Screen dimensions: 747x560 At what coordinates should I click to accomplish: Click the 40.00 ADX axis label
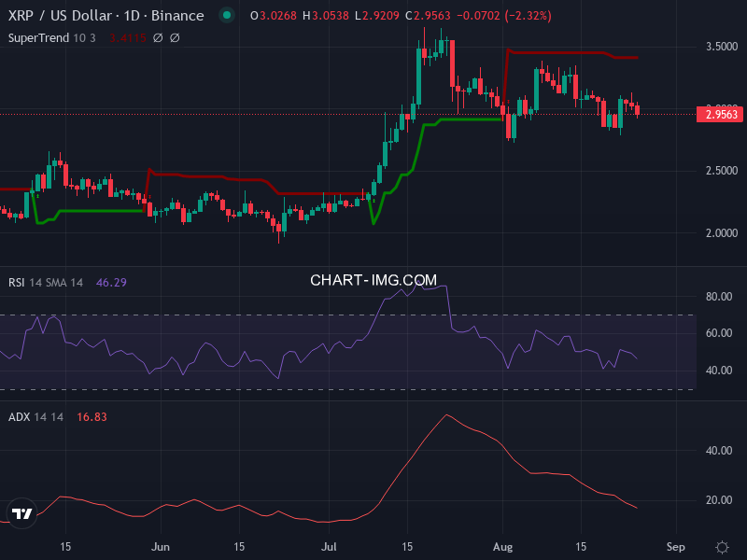pos(719,451)
